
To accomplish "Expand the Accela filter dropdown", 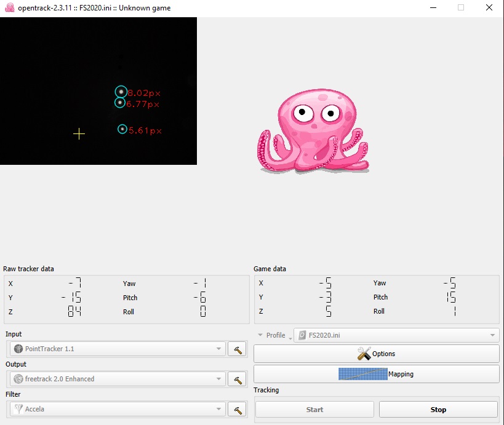I will pyautogui.click(x=118, y=409).
